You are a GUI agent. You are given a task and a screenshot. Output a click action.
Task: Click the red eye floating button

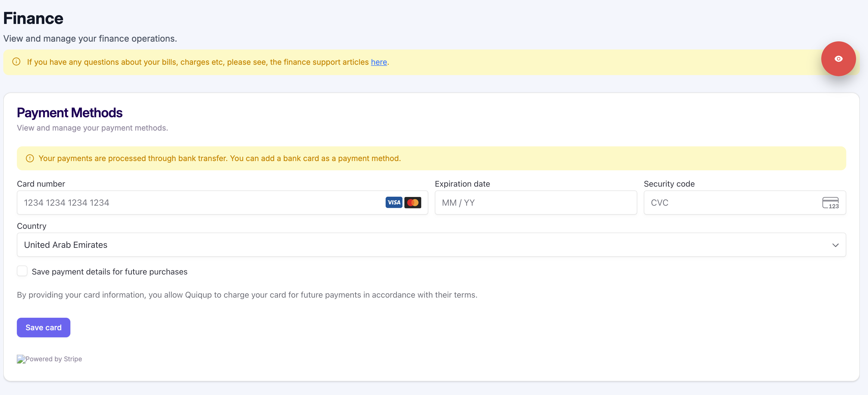(838, 59)
